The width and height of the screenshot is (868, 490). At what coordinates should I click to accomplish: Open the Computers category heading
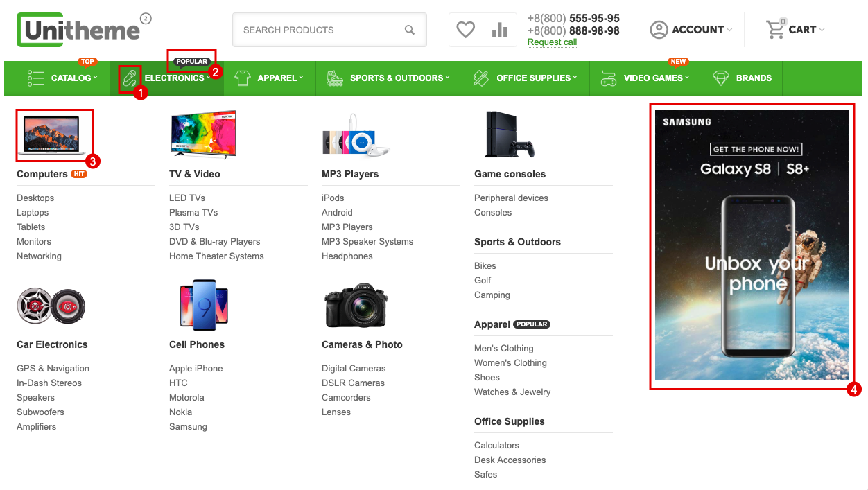tap(42, 174)
